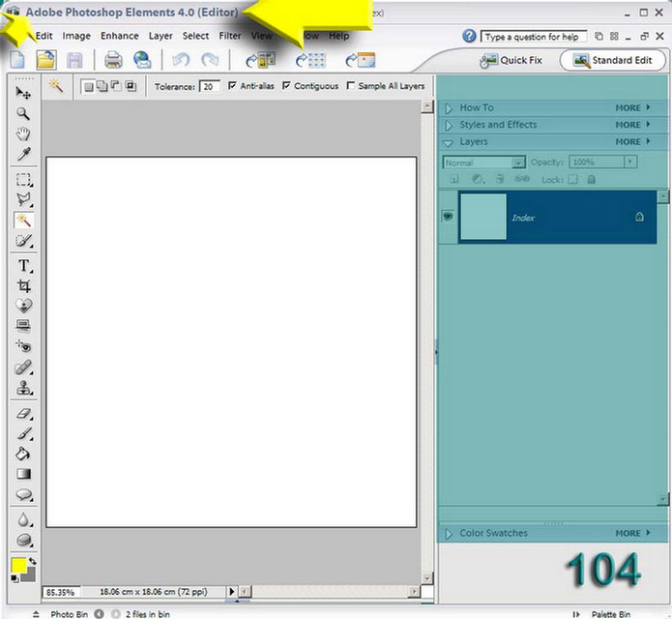
Task: Click the Open folder icon
Action: pos(46,60)
